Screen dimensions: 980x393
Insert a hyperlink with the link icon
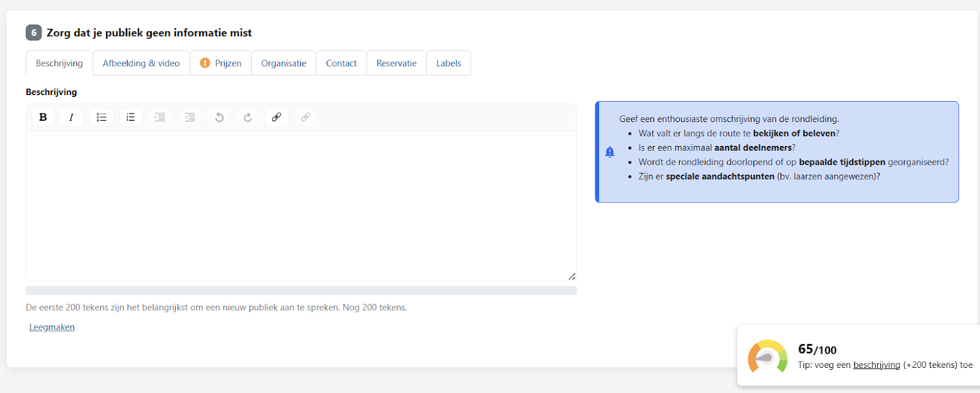276,117
